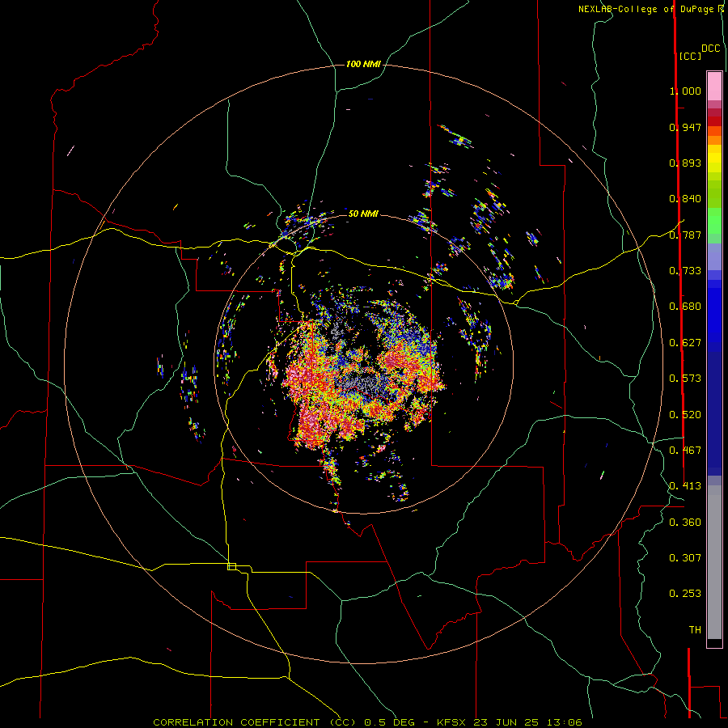Select the 0.840 scale value
The height and width of the screenshot is (728, 728).
pyautogui.click(x=685, y=199)
